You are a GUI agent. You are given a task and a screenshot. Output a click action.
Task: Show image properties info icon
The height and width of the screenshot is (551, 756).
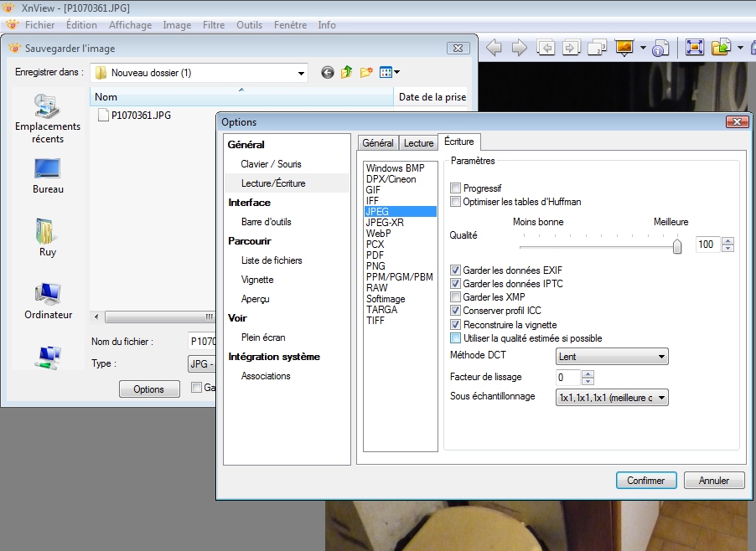coord(660,48)
